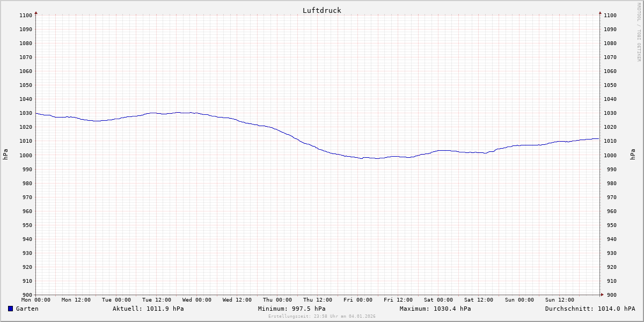Click the Wed 12:00 time axis label
This screenshot has height=322, width=644.
pos(237,300)
